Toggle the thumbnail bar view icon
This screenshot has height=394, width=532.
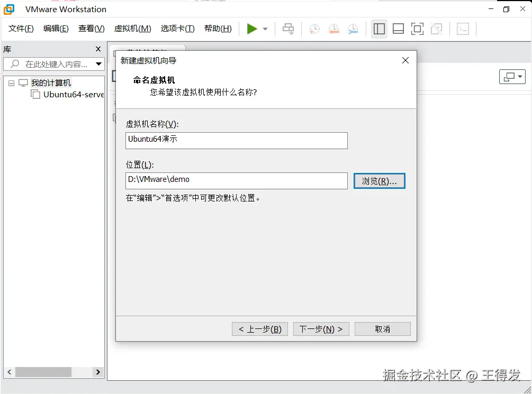(x=398, y=29)
